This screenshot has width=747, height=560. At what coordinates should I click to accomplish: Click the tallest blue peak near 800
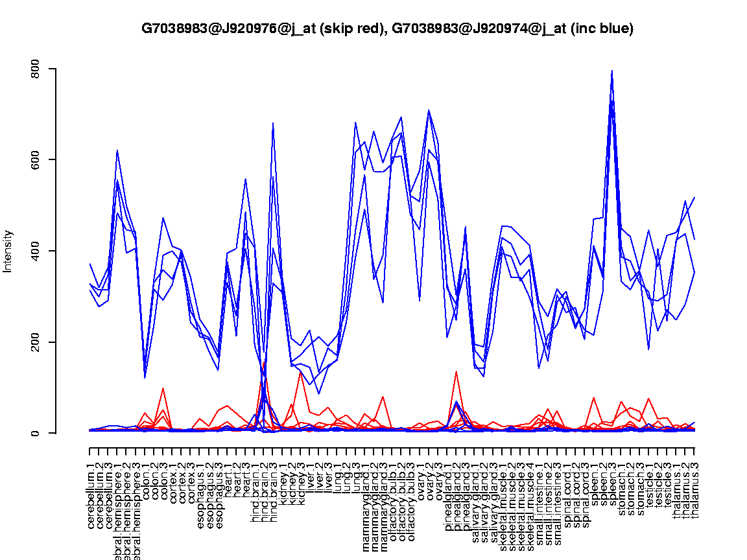(612, 71)
